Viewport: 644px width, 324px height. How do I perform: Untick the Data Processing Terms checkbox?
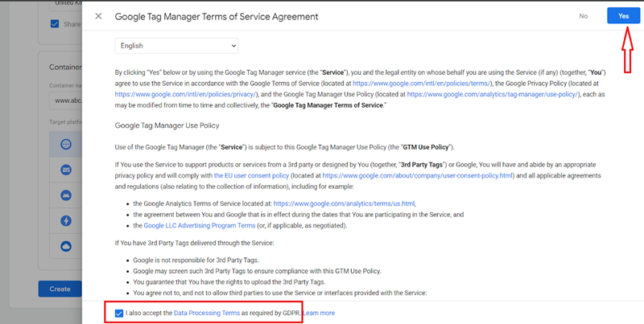[x=119, y=314]
